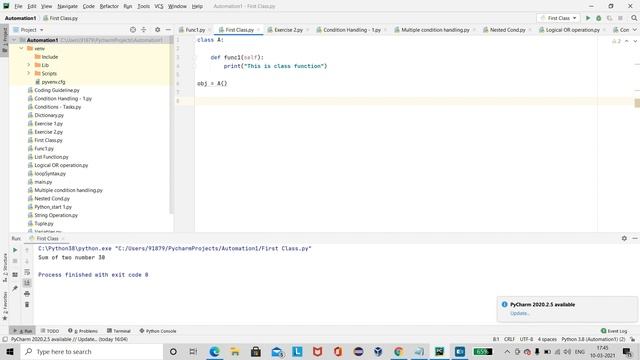The height and width of the screenshot is (360, 640).
Task: Toggle soft-wrap in the Run console
Action: (27, 272)
